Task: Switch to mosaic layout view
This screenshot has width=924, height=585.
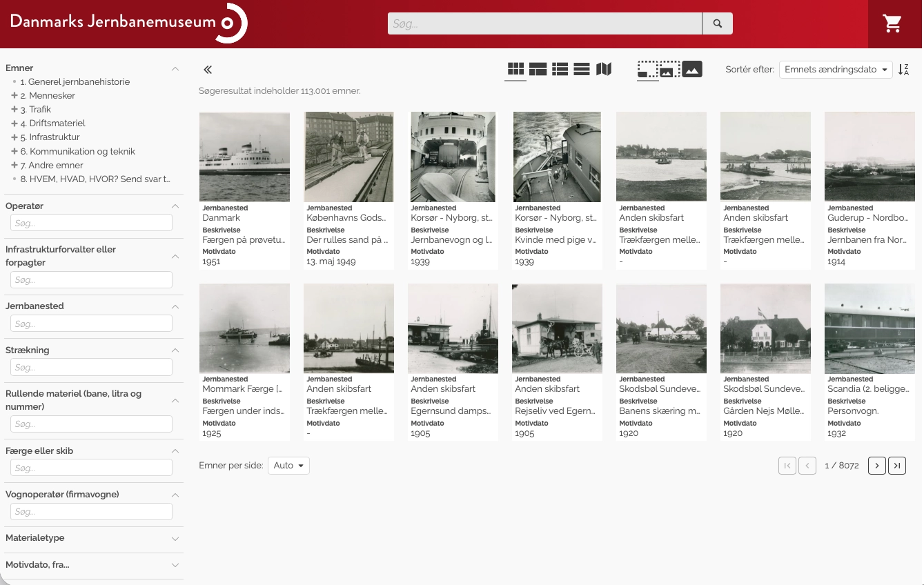Action: pyautogui.click(x=538, y=69)
